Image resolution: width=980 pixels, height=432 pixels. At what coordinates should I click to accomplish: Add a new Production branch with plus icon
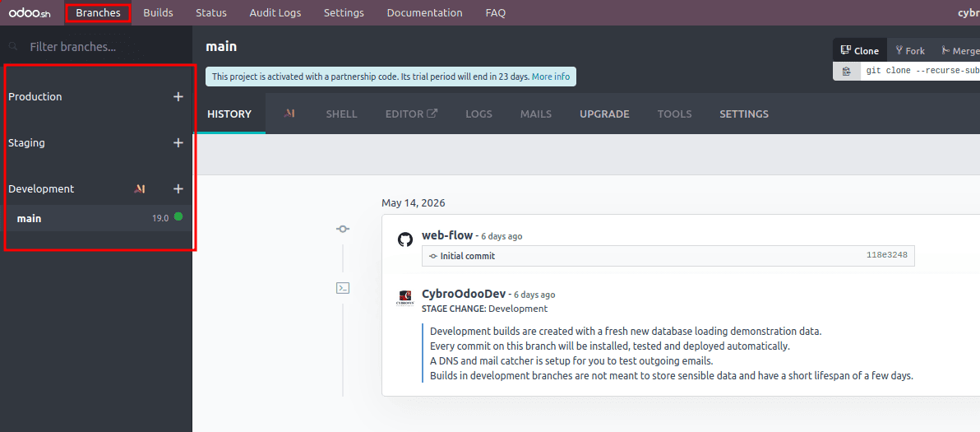(x=178, y=97)
